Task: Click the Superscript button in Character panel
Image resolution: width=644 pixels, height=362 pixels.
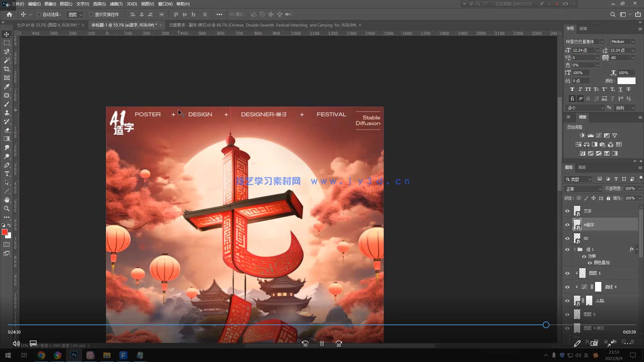Action: click(604, 89)
